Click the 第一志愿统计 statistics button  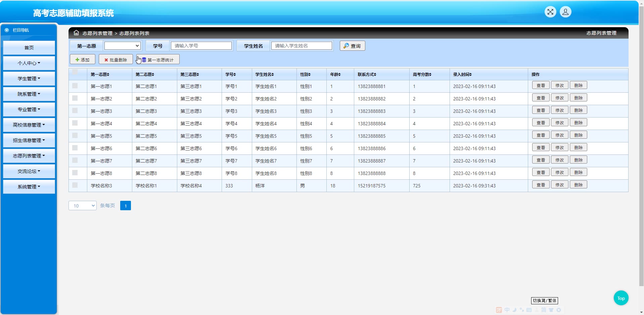click(x=158, y=60)
